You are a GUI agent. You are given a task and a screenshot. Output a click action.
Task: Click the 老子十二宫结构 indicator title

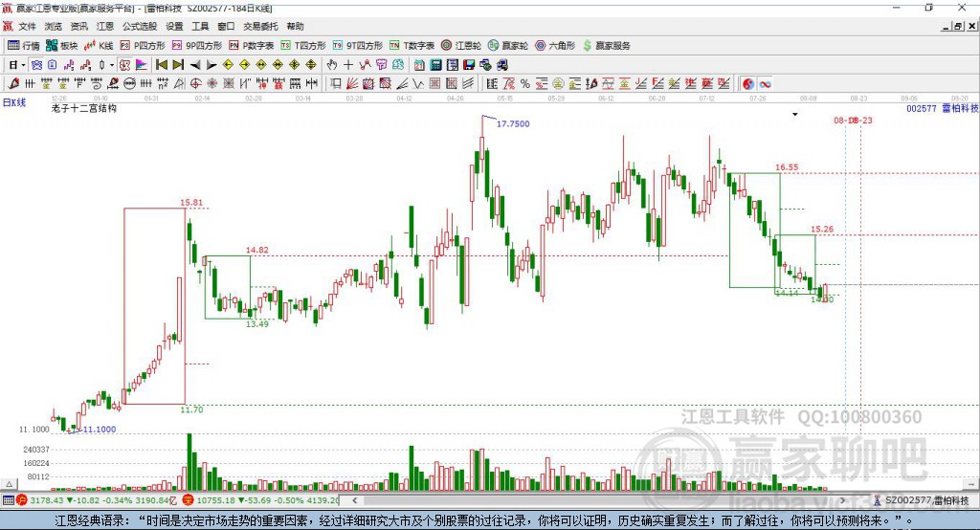pyautogui.click(x=84, y=108)
